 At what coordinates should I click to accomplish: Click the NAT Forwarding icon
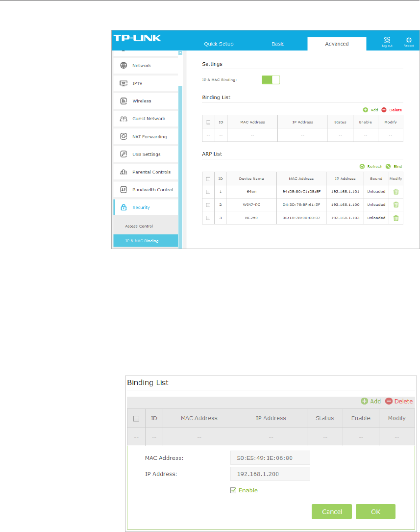point(124,136)
